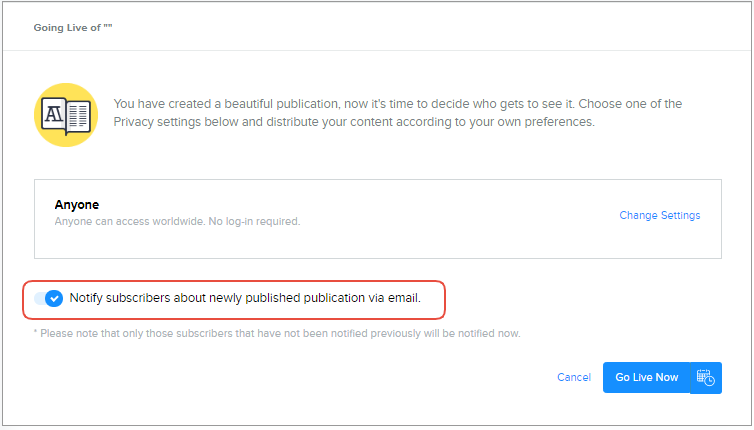Select the bold 'Anyone' privacy heading
Image resolution: width=754 pixels, height=430 pixels.
point(77,205)
